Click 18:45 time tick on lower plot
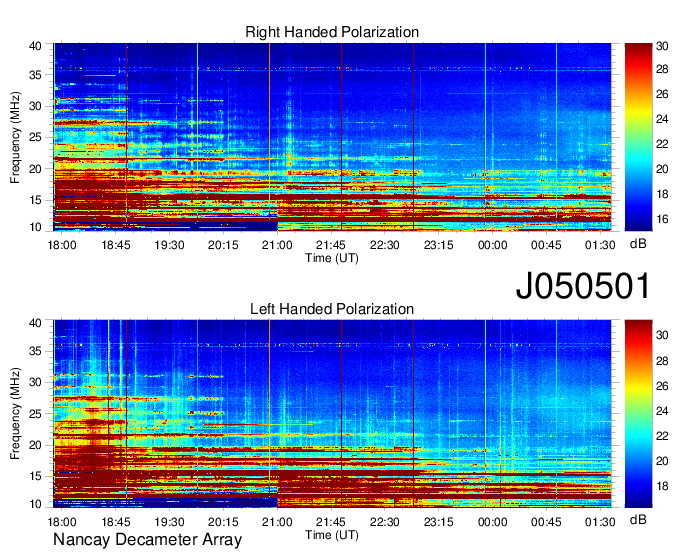Screen dimensions: 680x552 pyautogui.click(x=116, y=522)
